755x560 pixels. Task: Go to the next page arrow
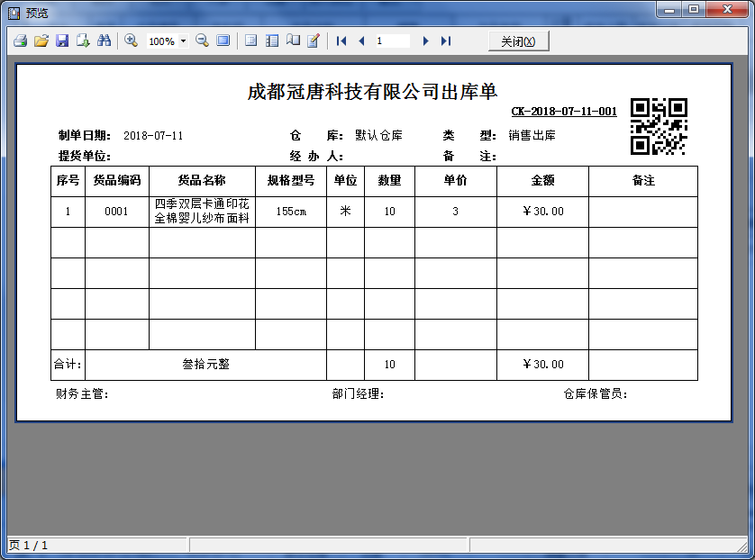click(425, 41)
